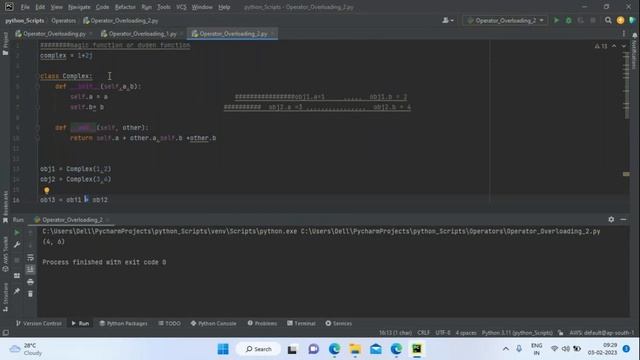This screenshot has width=640, height=360.
Task: Print the Run console output
Action: (x=30, y=282)
